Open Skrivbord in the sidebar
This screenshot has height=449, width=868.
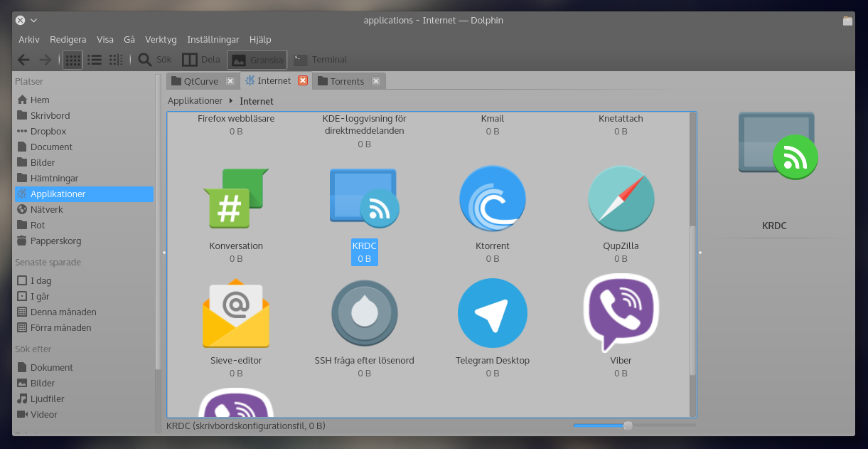click(x=84, y=116)
